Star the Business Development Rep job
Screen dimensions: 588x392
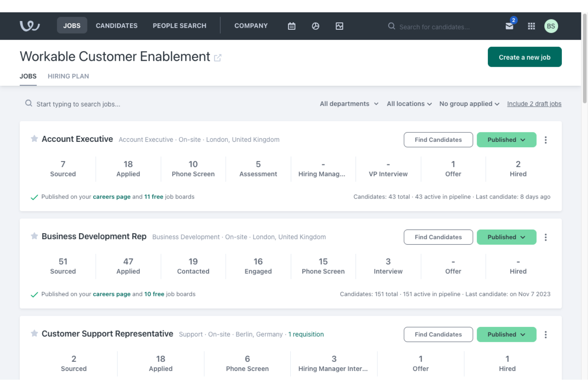click(35, 236)
